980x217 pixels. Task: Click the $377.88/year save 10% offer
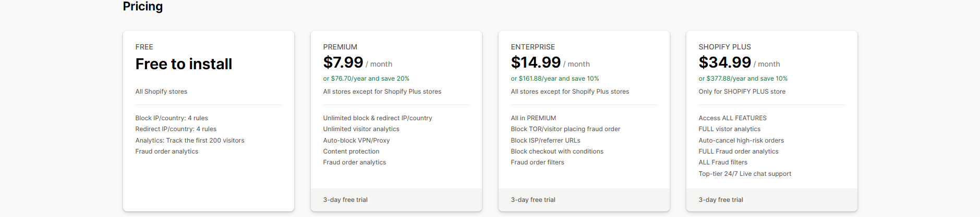tap(743, 79)
